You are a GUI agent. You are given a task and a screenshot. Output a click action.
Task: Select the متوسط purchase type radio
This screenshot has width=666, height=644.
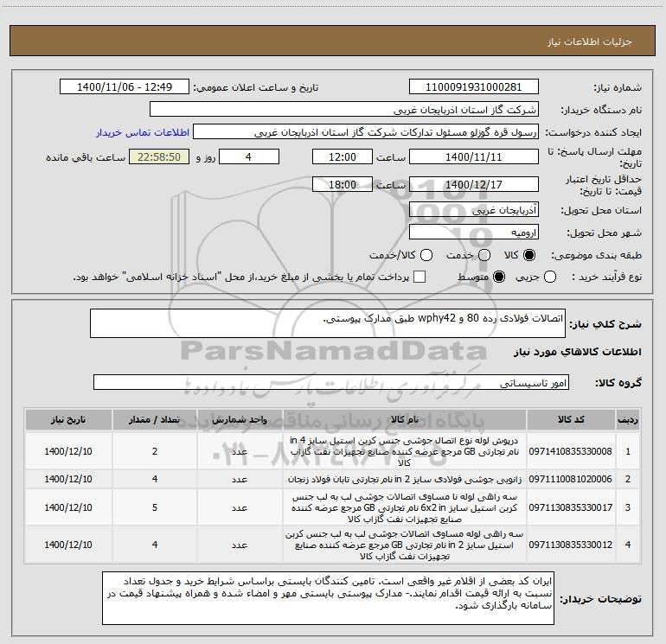(x=499, y=277)
